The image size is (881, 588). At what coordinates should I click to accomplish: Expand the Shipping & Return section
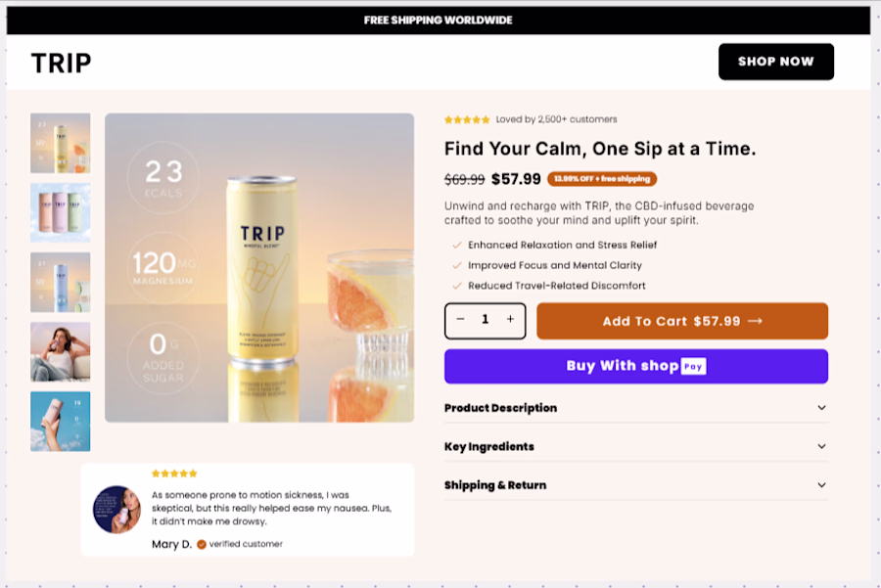click(x=635, y=485)
